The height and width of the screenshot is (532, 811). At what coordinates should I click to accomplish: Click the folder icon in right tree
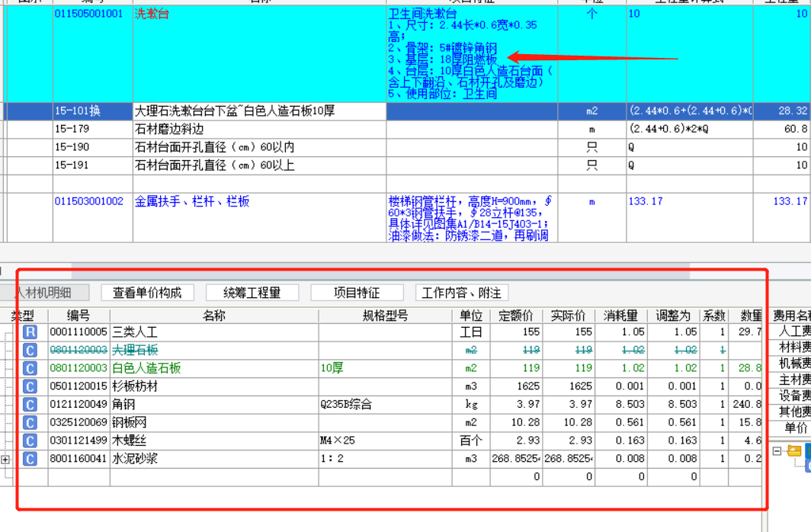pos(794,451)
